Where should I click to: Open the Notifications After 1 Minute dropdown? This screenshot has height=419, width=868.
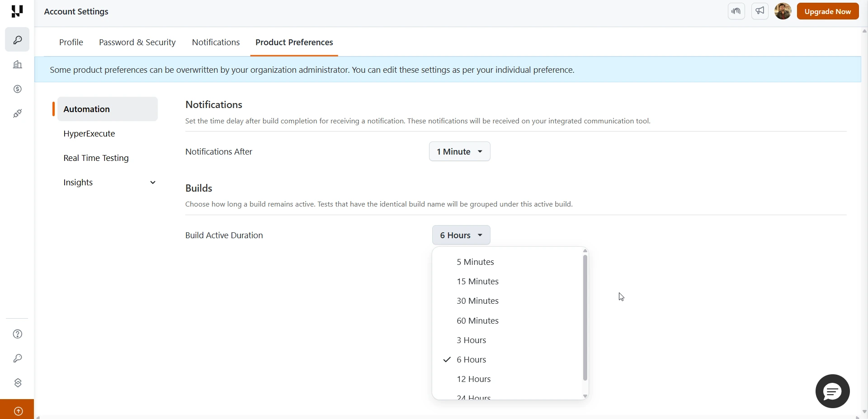pos(459,151)
